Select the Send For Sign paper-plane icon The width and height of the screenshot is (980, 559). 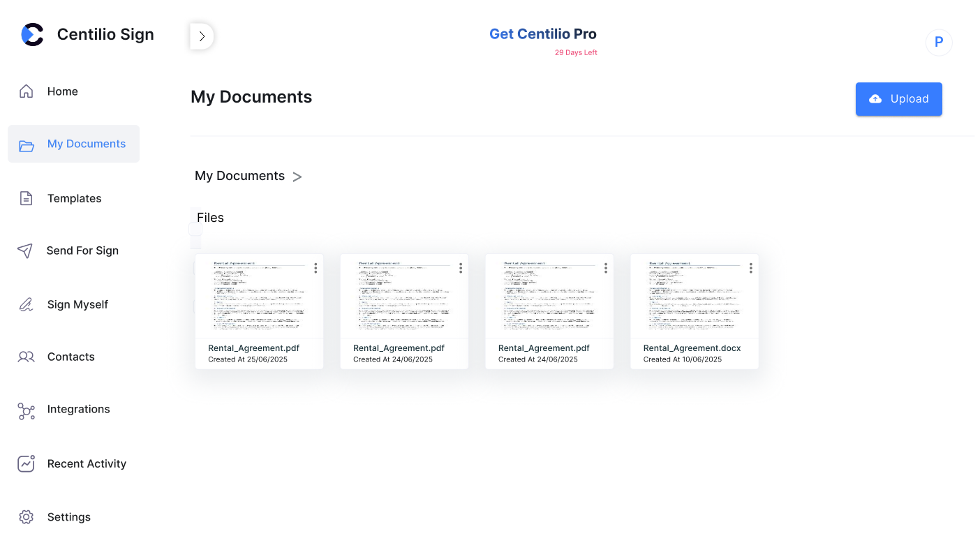tap(26, 251)
